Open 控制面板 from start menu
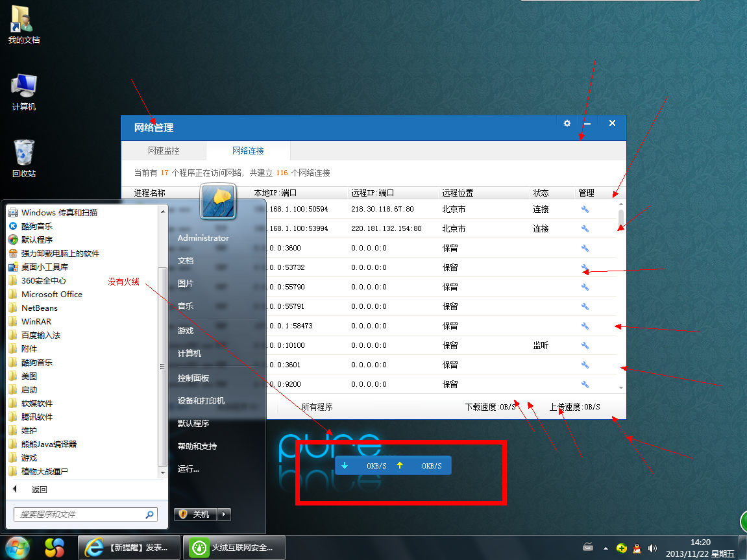 click(x=193, y=378)
